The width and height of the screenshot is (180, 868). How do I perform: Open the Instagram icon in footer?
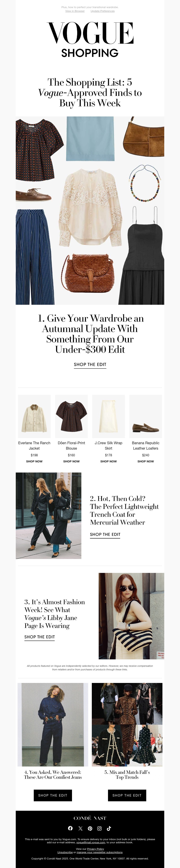pos(99,828)
